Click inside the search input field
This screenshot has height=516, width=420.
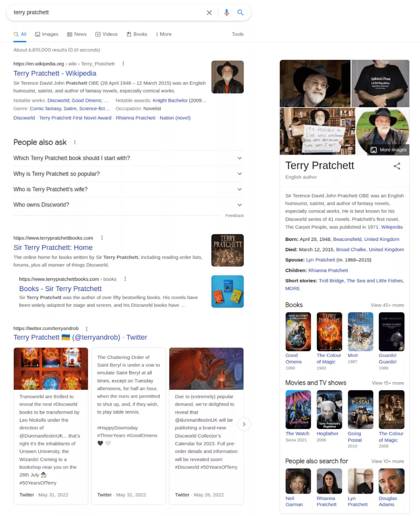tap(108, 12)
